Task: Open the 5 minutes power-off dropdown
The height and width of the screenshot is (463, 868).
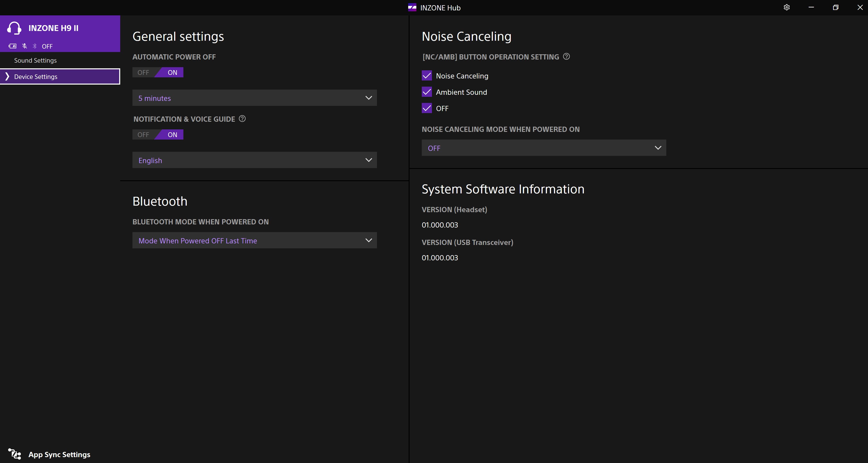Action: pyautogui.click(x=254, y=98)
